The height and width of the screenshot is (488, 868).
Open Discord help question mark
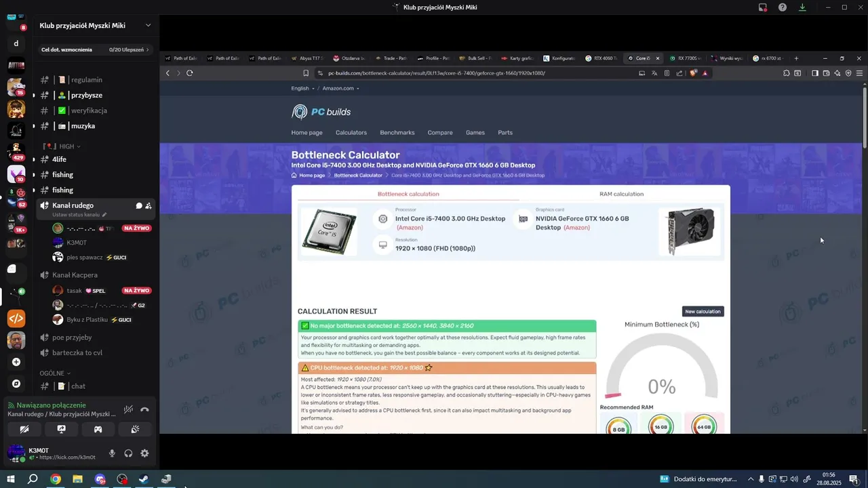(x=783, y=7)
